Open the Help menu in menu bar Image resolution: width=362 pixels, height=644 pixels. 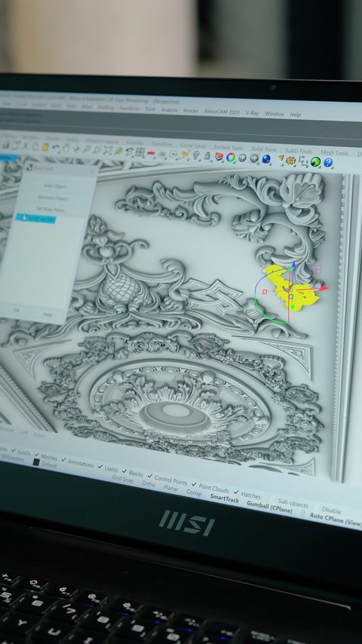coord(296,115)
